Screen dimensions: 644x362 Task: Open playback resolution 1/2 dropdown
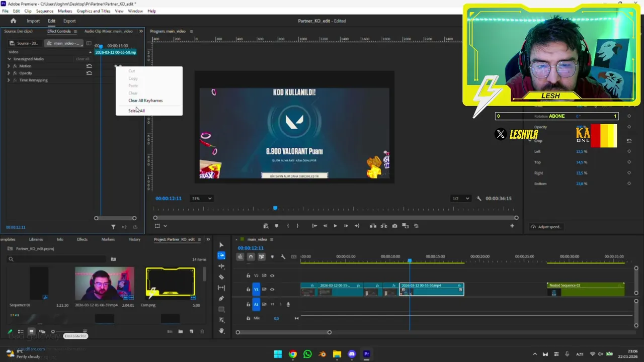461,199
